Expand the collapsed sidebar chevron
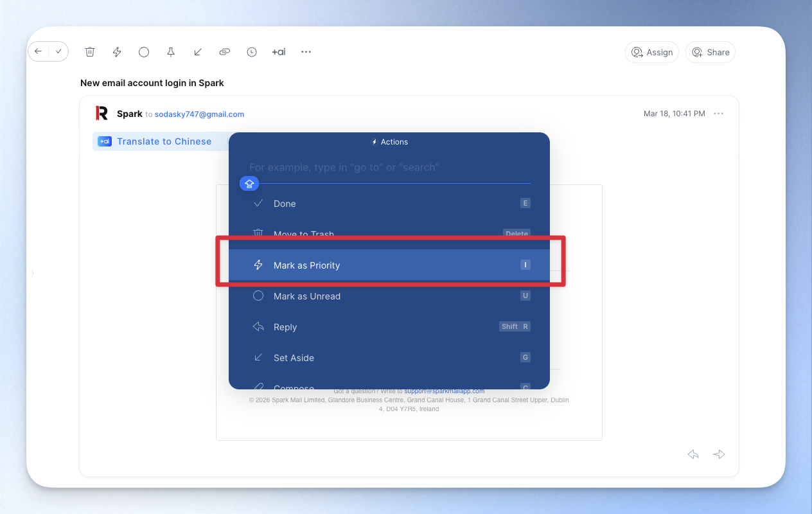The height and width of the screenshot is (514, 812). pos(33,274)
